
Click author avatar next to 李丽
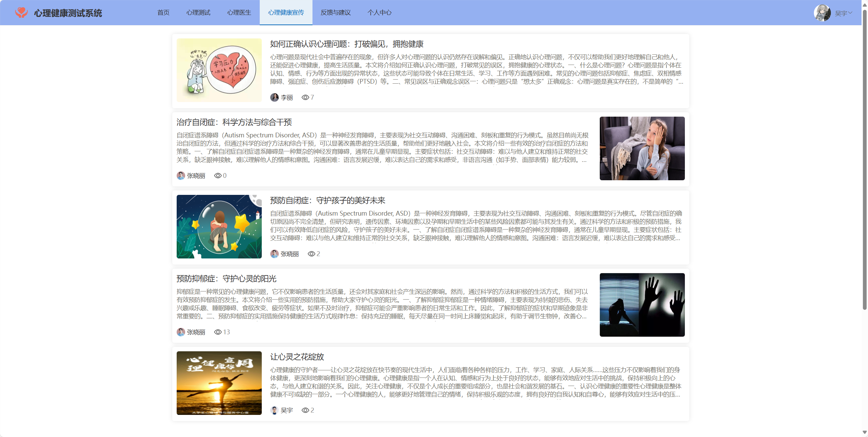274,98
